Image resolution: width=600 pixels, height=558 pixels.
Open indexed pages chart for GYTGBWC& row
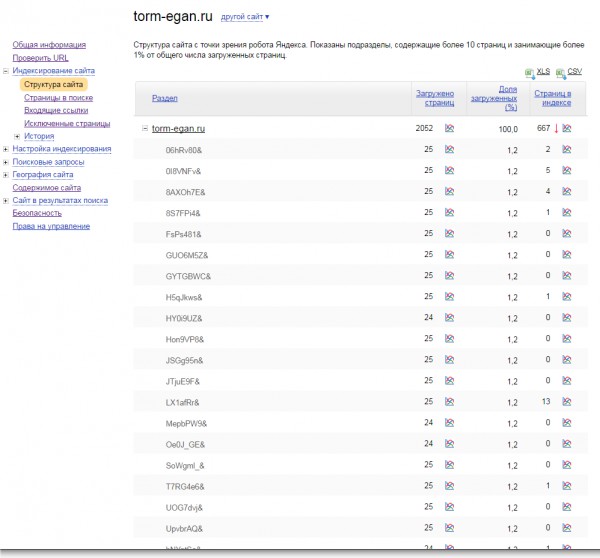(567, 276)
